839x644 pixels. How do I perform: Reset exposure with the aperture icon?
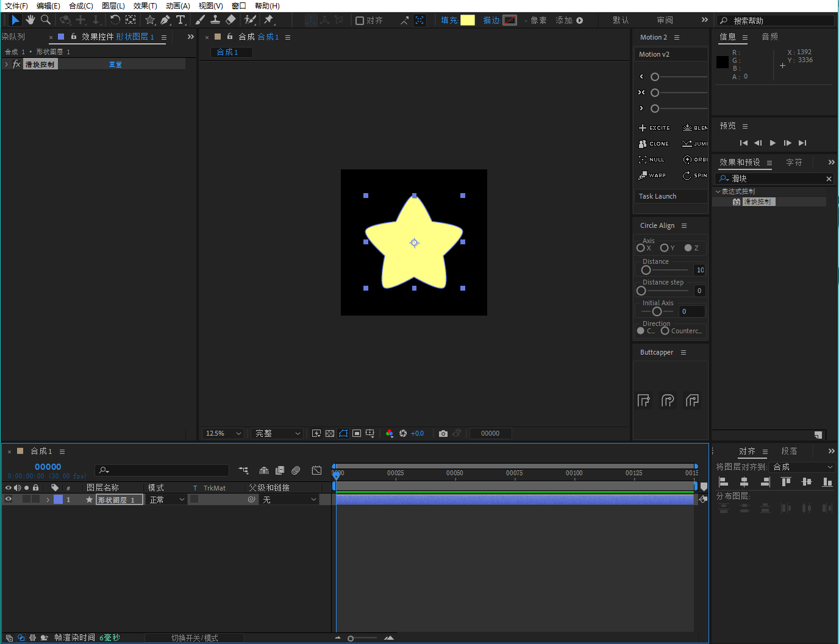click(x=403, y=433)
